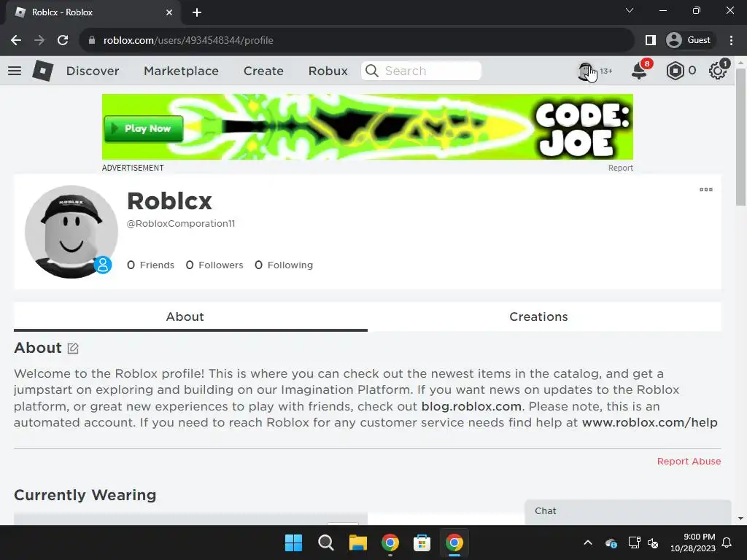
Task: Open the hamburger navigation menu
Action: (x=15, y=71)
